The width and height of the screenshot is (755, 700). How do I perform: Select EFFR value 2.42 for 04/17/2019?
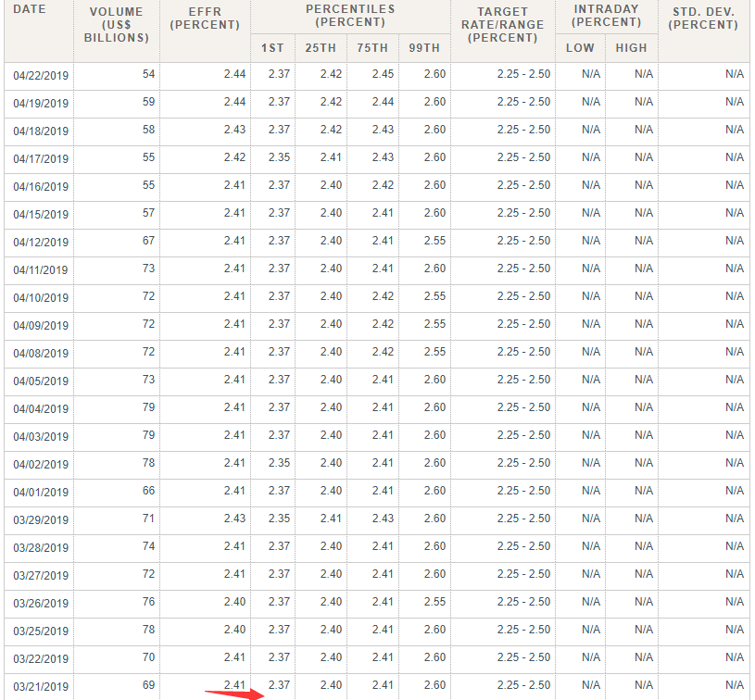234,157
